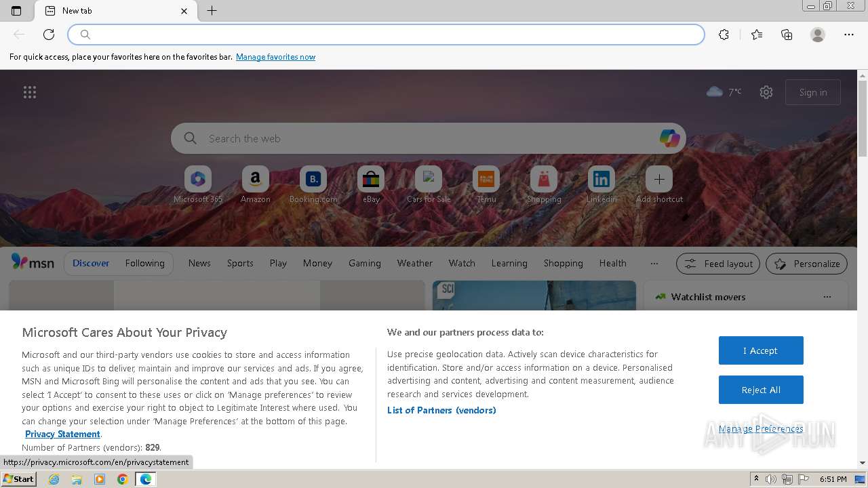Open Internet Explorer from the taskbar
The width and height of the screenshot is (868, 488).
[54, 479]
